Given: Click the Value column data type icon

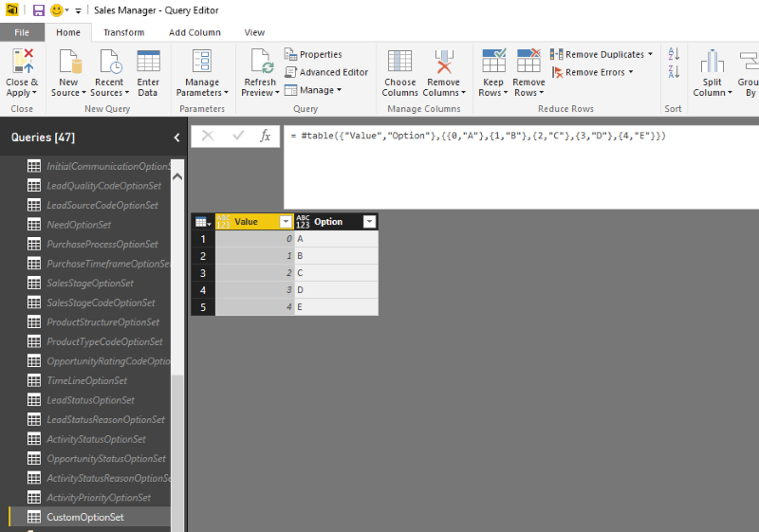Looking at the screenshot, I should pyautogui.click(x=223, y=222).
